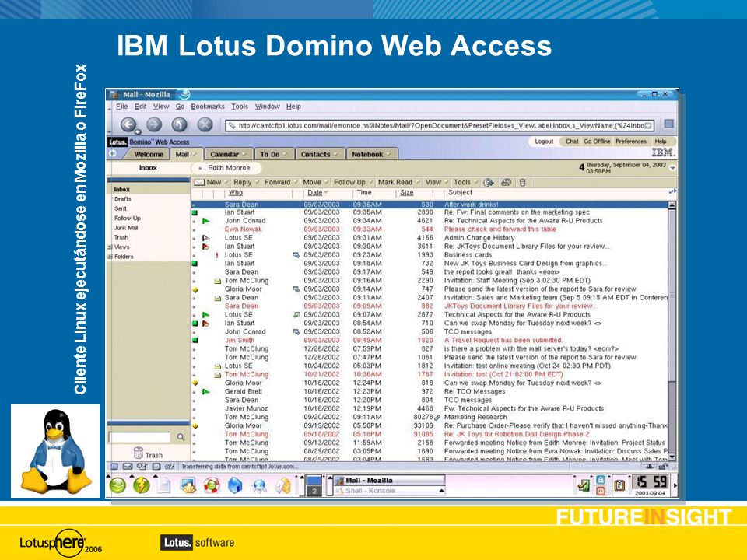Expand the Views tree in sidebar

110,247
